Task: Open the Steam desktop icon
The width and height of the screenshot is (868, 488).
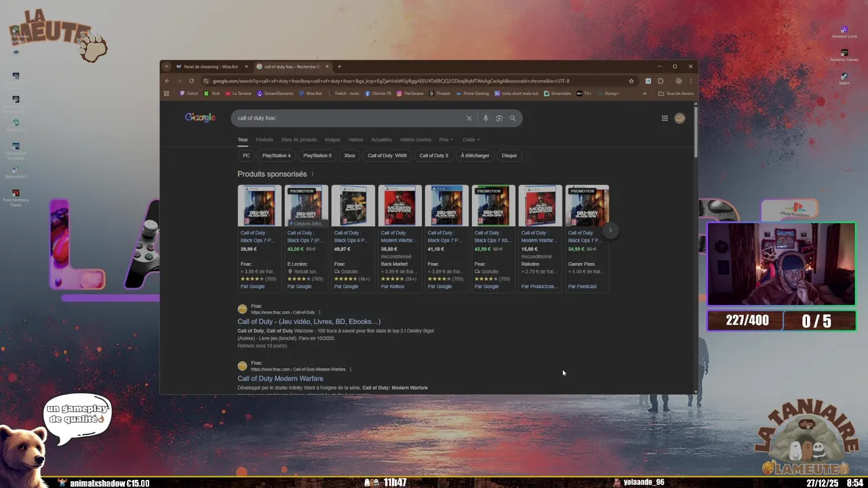Action: (x=844, y=79)
